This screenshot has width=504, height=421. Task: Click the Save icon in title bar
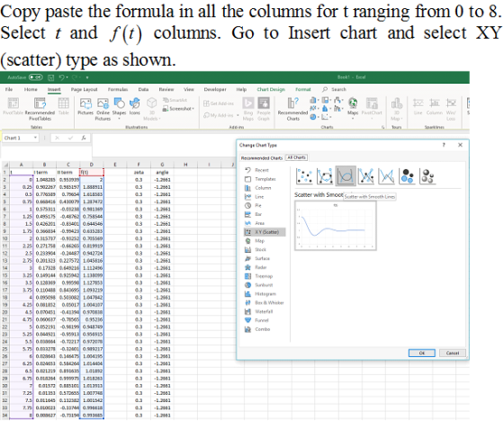tap(50, 77)
